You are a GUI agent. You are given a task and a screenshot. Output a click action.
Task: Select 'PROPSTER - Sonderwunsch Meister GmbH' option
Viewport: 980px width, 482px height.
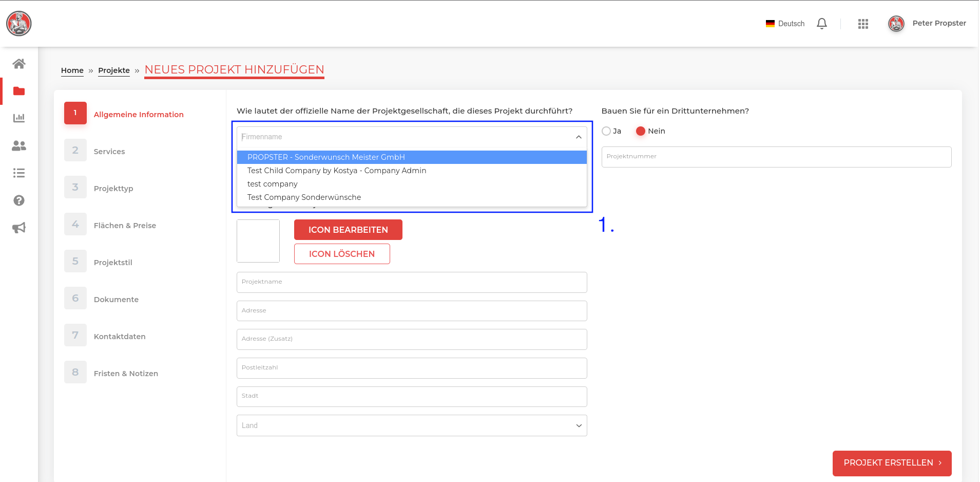point(326,157)
